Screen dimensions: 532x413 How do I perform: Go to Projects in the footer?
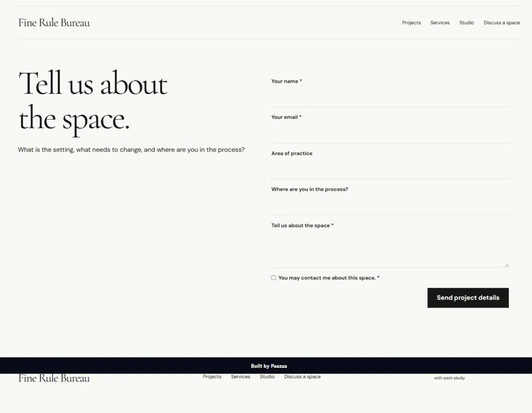point(212,376)
